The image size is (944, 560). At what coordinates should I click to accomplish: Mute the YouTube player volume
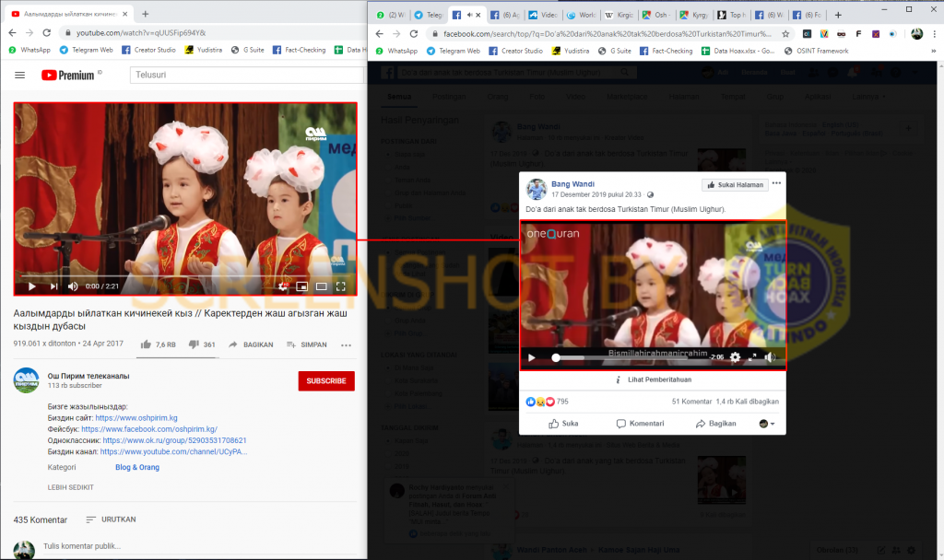click(x=73, y=286)
